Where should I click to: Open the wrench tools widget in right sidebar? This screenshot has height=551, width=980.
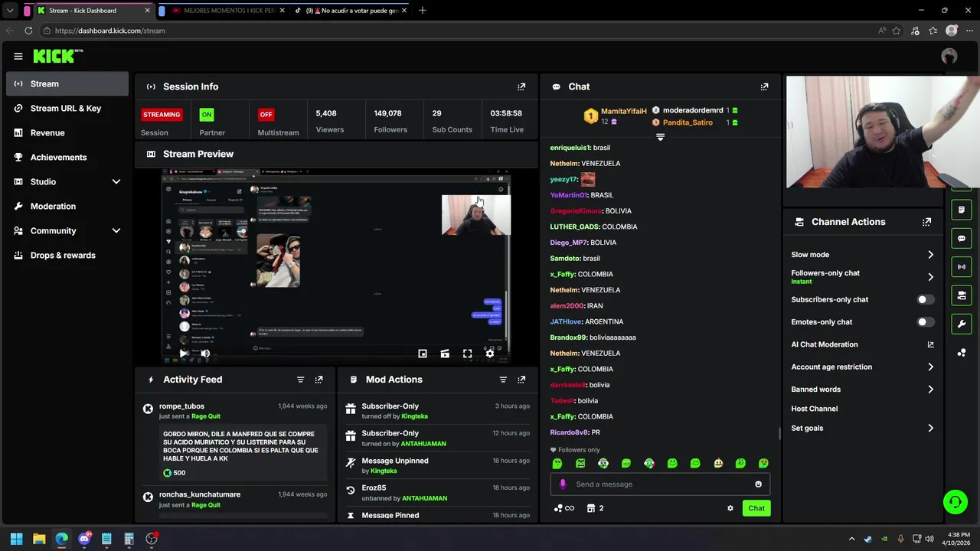(962, 324)
